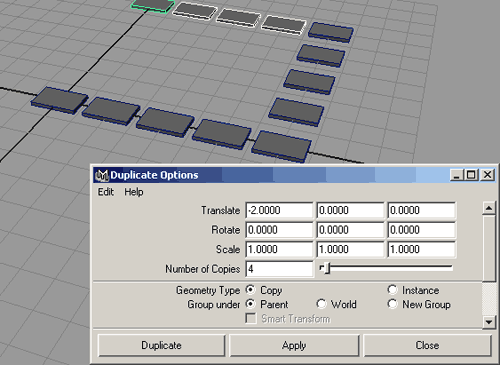Click the Translate X field showing -2.0000

[x=279, y=210]
